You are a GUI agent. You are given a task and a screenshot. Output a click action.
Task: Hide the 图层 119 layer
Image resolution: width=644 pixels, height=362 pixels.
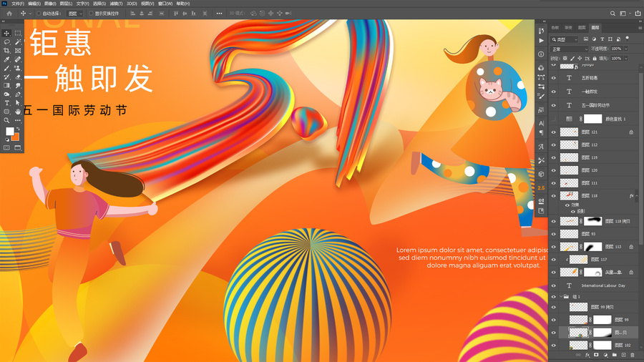pyautogui.click(x=554, y=157)
